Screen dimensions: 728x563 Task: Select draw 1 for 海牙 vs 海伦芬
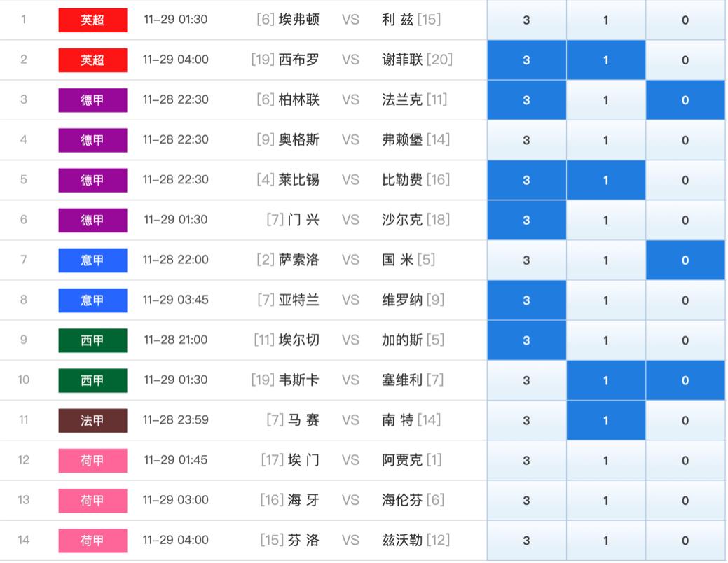tap(606, 501)
